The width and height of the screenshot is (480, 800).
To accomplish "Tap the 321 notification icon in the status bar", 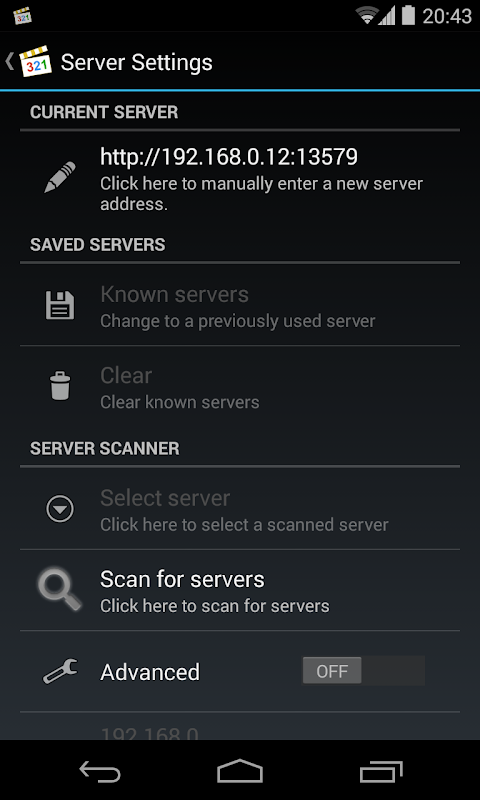I will pos(23,16).
